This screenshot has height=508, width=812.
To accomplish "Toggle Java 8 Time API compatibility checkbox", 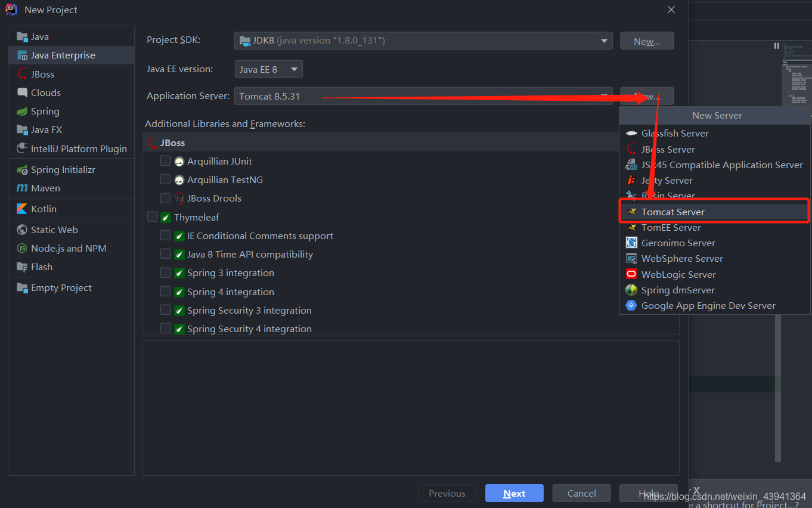I will pos(165,254).
